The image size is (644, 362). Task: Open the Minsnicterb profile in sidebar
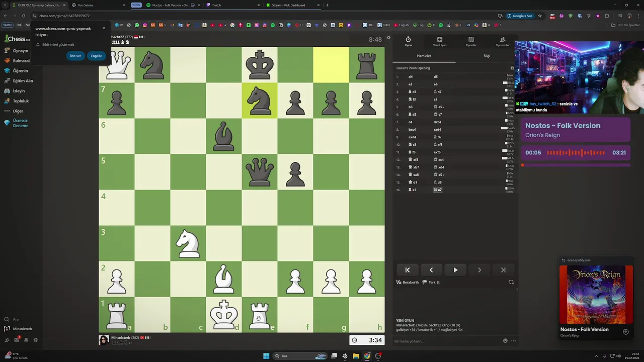point(18,329)
